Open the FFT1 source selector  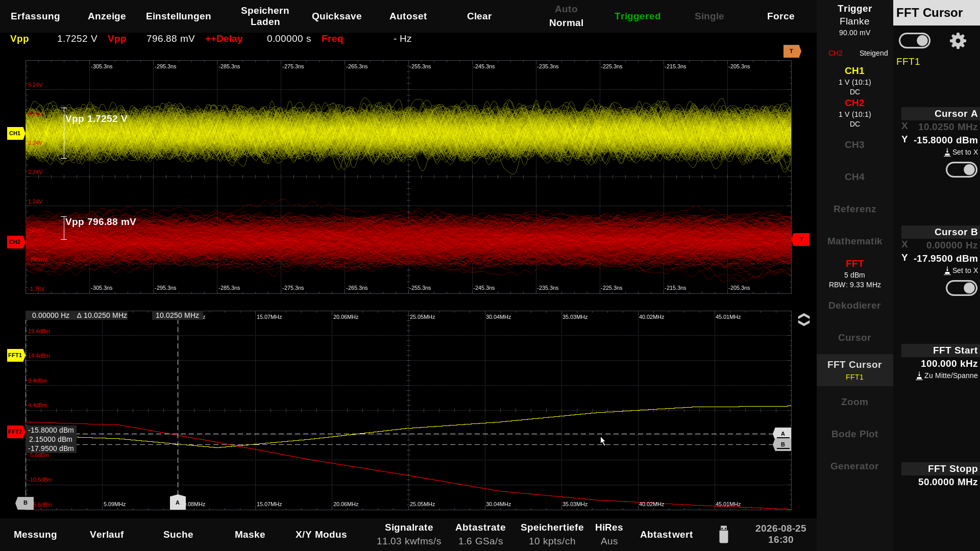(x=908, y=62)
